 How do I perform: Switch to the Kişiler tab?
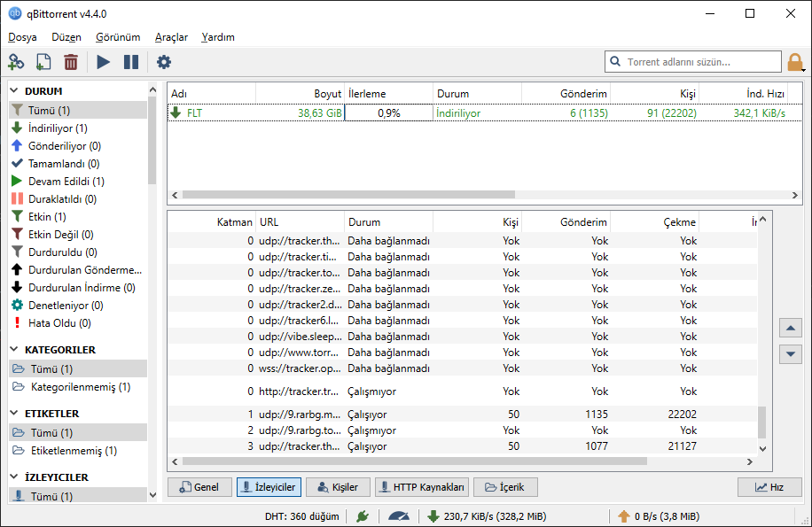[x=338, y=487]
